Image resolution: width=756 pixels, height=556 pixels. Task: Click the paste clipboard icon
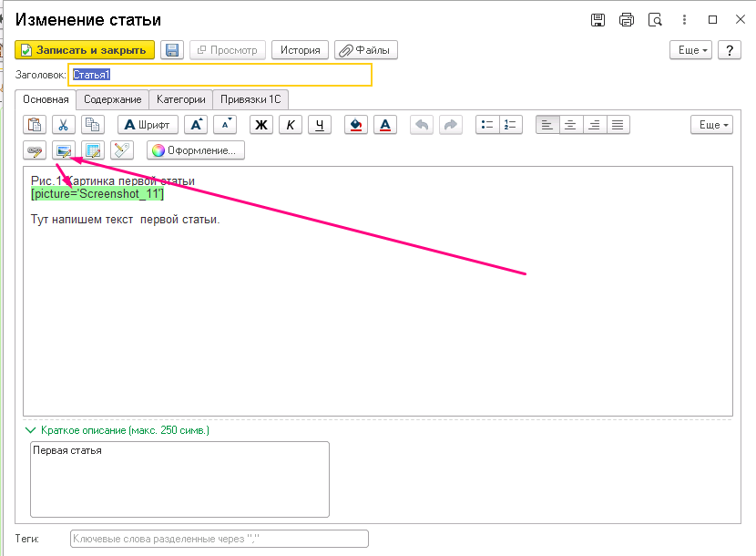[35, 125]
